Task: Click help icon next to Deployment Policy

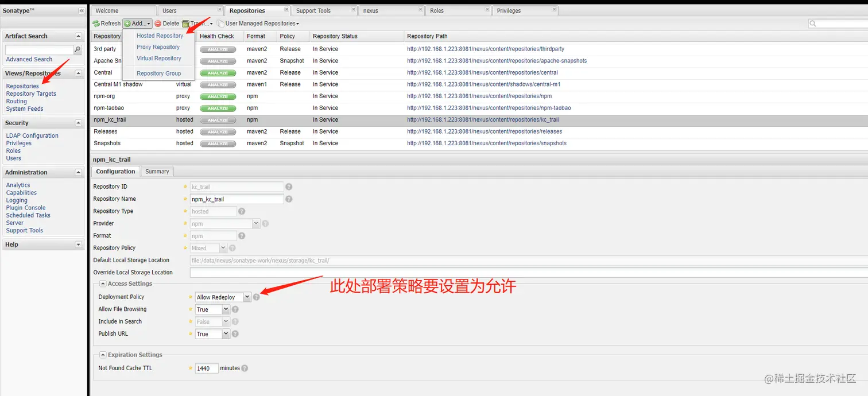Action: point(256,297)
